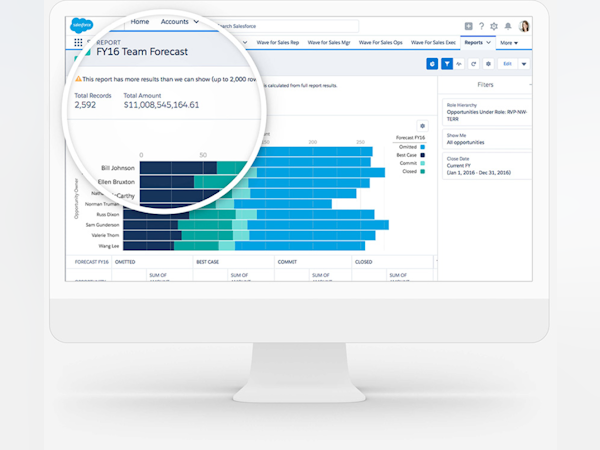This screenshot has height=450, width=600.
Task: Open the notifications bell
Action: [508, 26]
